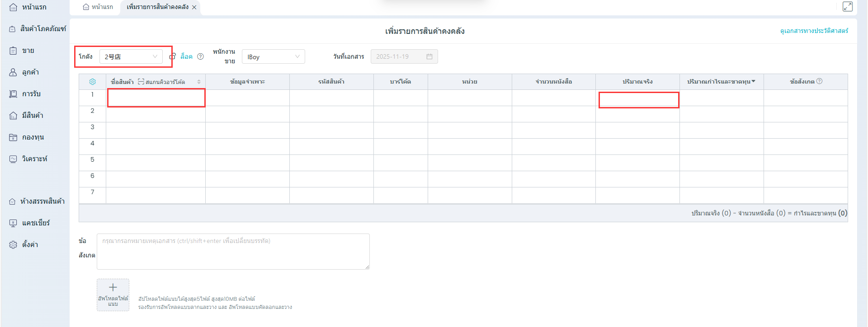Close the เพิ่มรายการสินค้าคงคลัง tab
This screenshot has height=327, width=868.
click(x=194, y=7)
